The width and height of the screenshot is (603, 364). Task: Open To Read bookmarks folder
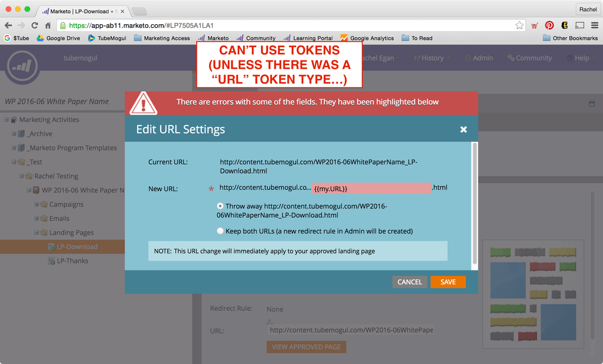417,38
